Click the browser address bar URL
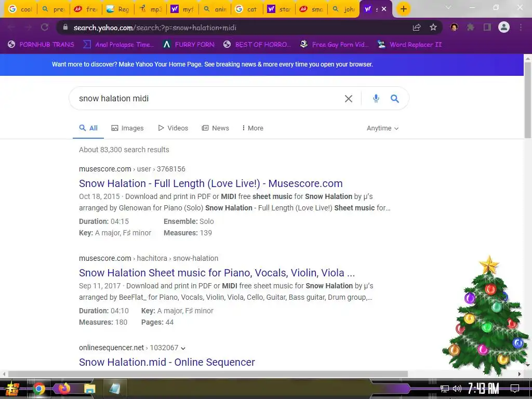Screen dimensions: 532x399 [x=155, y=28]
